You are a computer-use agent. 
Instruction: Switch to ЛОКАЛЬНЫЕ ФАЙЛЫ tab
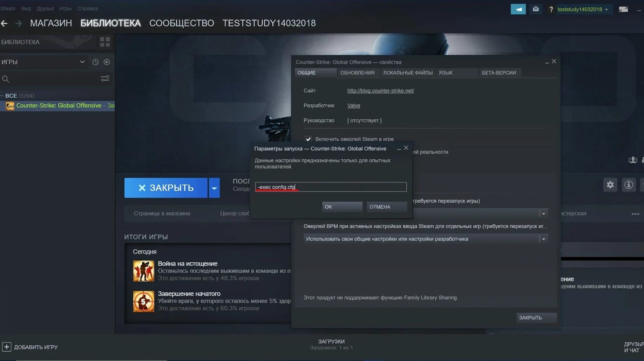408,73
